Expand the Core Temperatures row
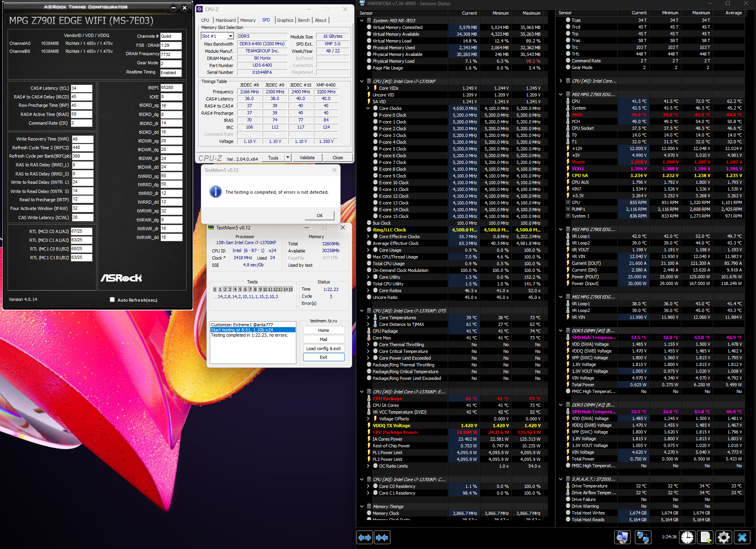Viewport: 756px width, 549px height. tap(368, 318)
